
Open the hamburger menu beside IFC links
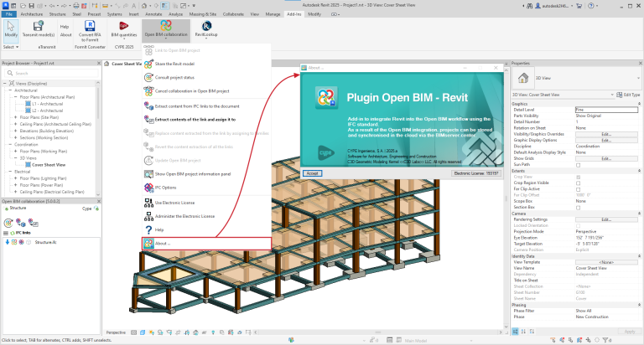pyautogui.click(x=6, y=233)
